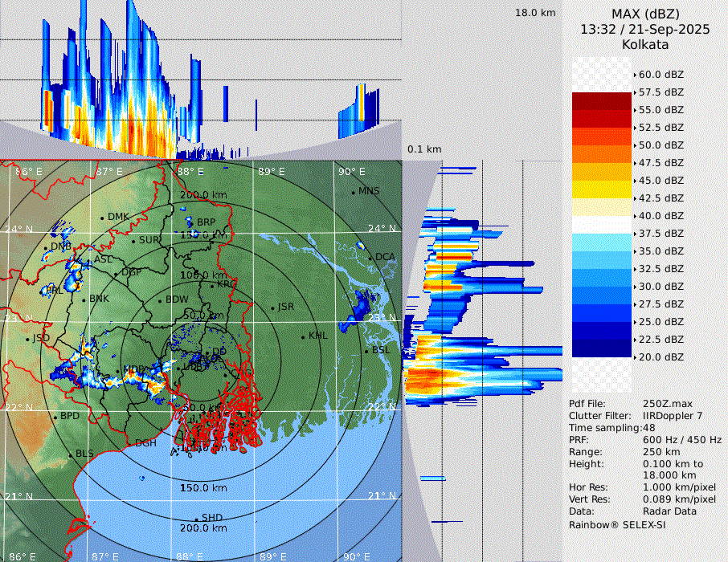Click the dark blue 20.0 dBZ legend swatch
This screenshot has height=562, width=728.
click(602, 348)
